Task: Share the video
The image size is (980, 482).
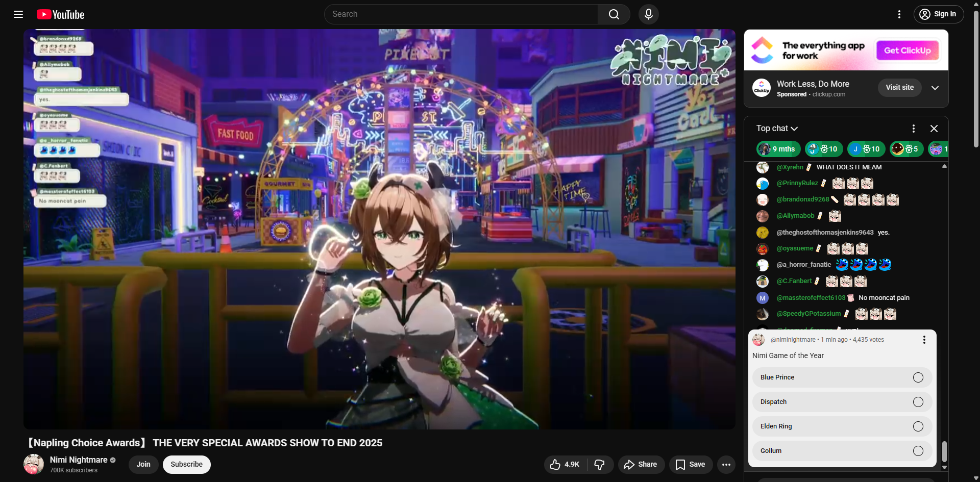Action: pyautogui.click(x=641, y=465)
